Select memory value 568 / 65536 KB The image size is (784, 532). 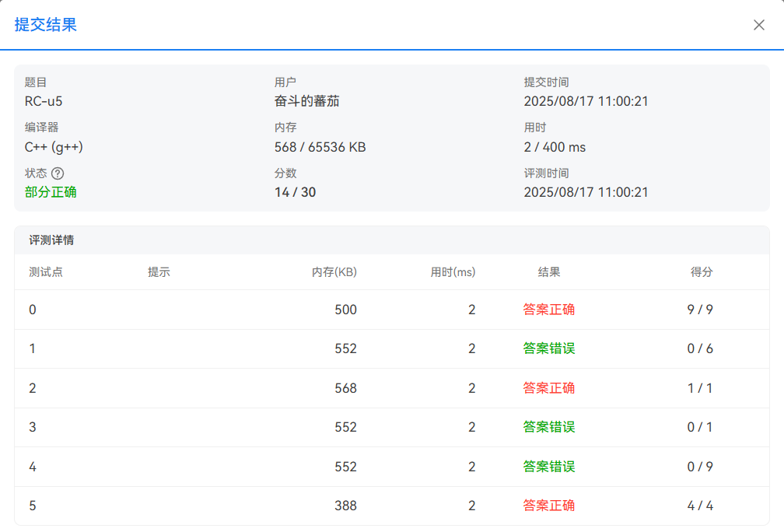[x=320, y=147]
